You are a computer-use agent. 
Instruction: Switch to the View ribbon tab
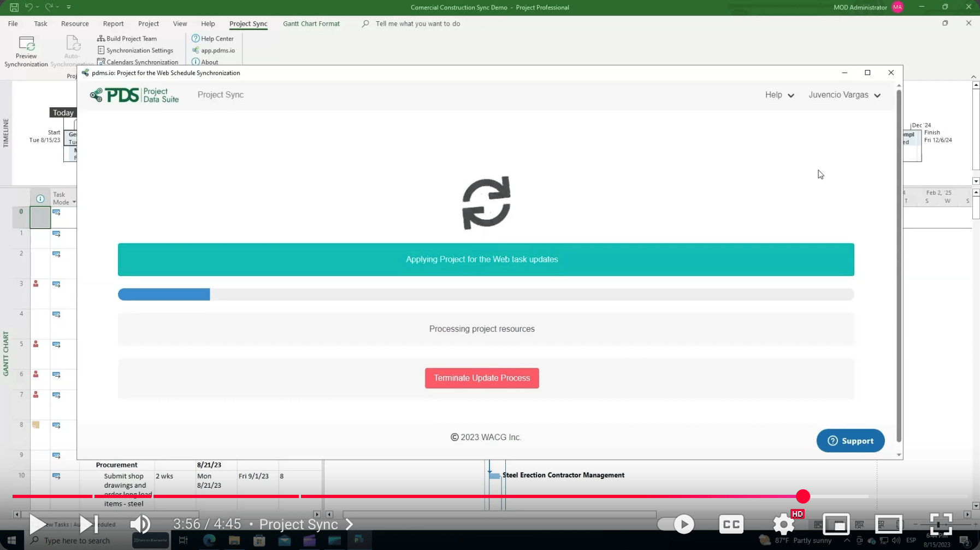click(x=180, y=24)
